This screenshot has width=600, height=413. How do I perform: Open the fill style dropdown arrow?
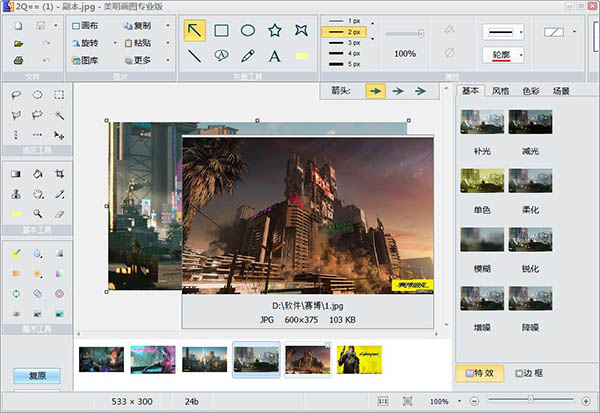coord(574,32)
